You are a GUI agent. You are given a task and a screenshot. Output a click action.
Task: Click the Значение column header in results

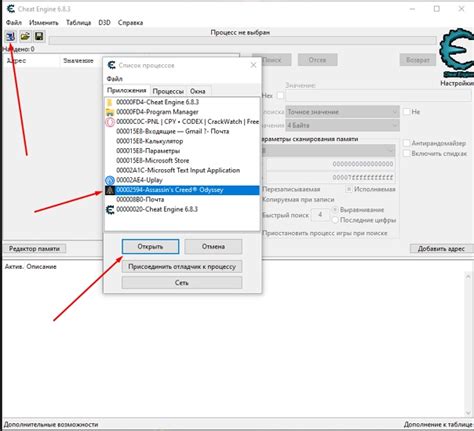81,61
